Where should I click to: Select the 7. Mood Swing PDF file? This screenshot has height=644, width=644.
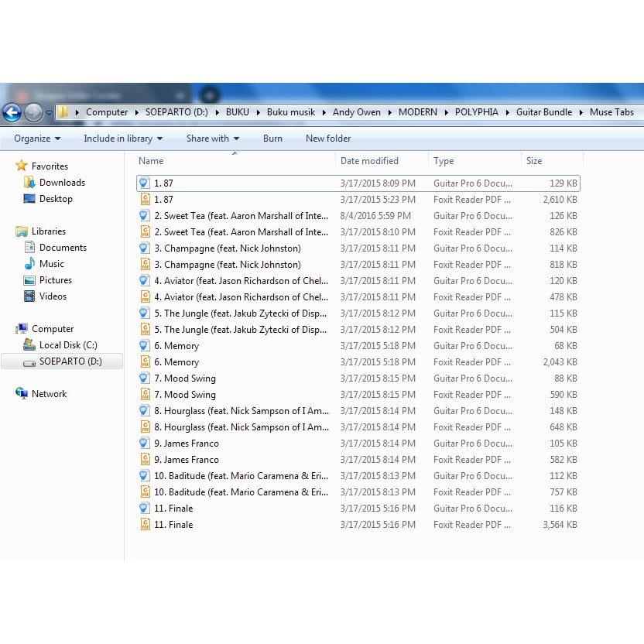point(190,395)
